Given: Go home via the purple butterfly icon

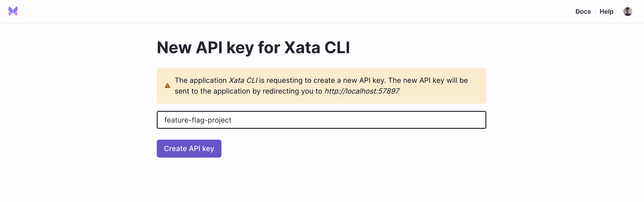Looking at the screenshot, I should [x=13, y=11].
